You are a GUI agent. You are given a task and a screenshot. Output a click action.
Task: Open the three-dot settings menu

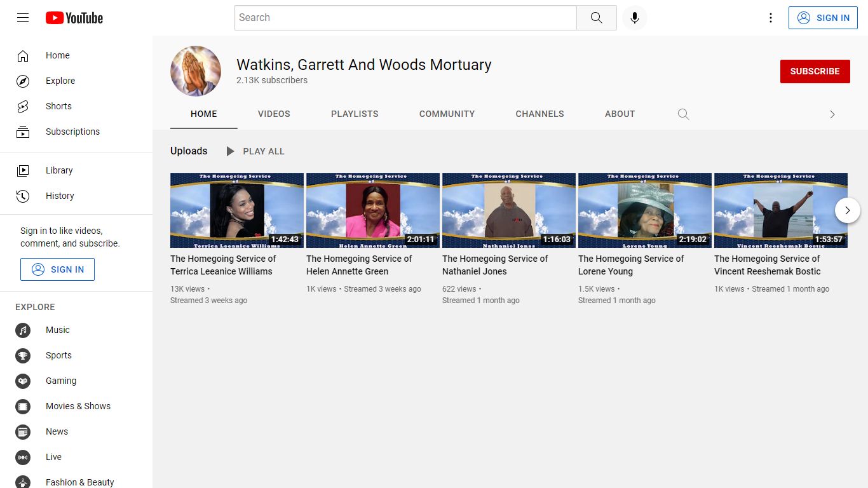(771, 18)
